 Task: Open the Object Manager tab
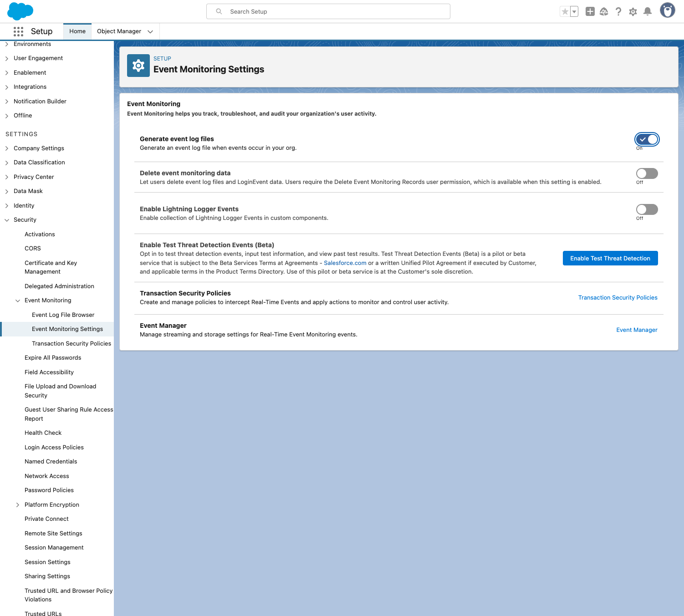click(x=119, y=31)
